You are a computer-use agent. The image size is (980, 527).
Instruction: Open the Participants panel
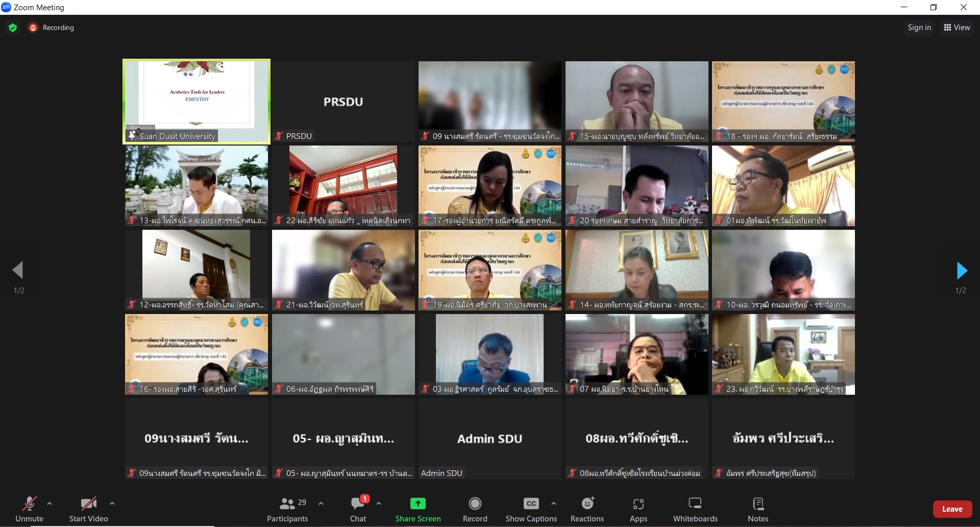(287, 510)
